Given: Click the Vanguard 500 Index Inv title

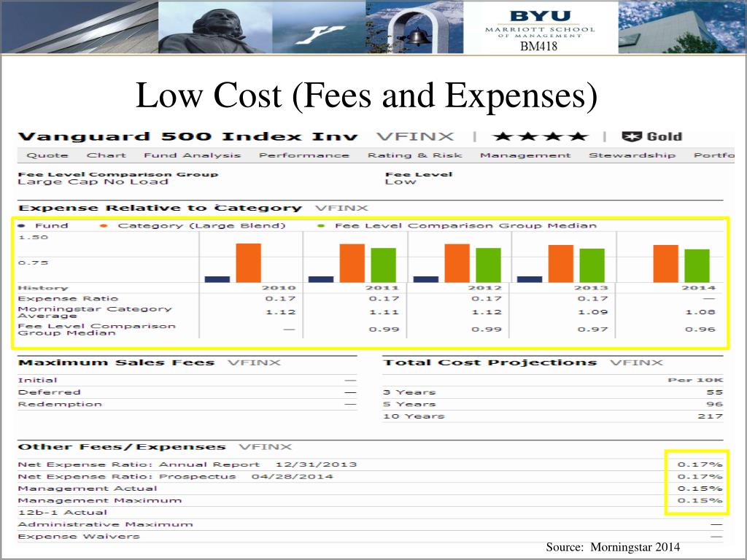Looking at the screenshot, I should (x=187, y=136).
